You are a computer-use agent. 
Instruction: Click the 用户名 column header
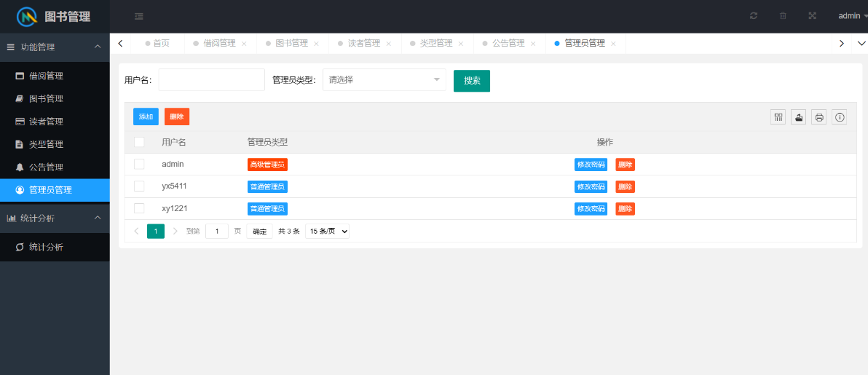(x=174, y=143)
